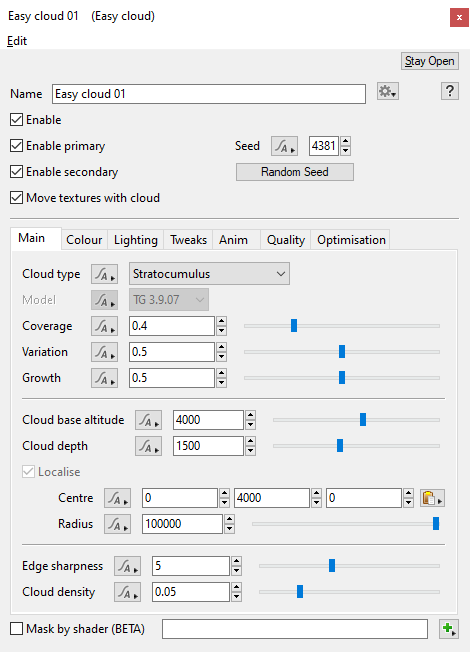This screenshot has height=652, width=470.
Task: Open help with the question mark button
Action: [450, 91]
